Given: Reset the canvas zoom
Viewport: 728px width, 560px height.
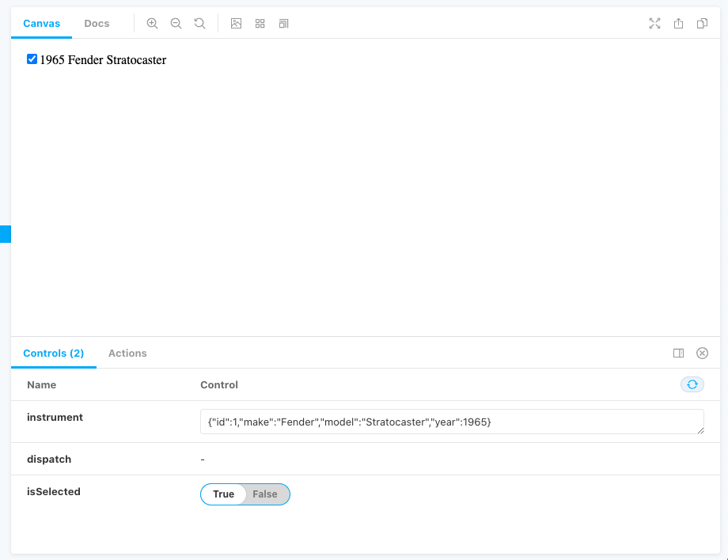Looking at the screenshot, I should (x=199, y=23).
